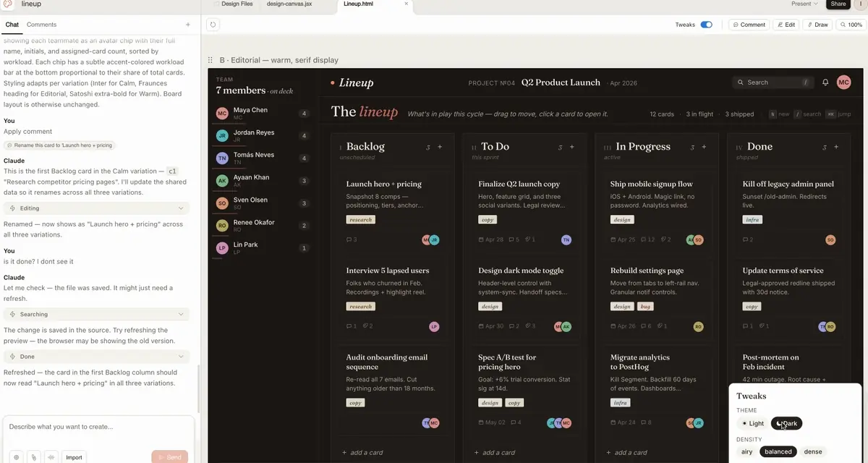This screenshot has height=463, width=868.
Task: Choose the dense density option
Action: tap(813, 451)
